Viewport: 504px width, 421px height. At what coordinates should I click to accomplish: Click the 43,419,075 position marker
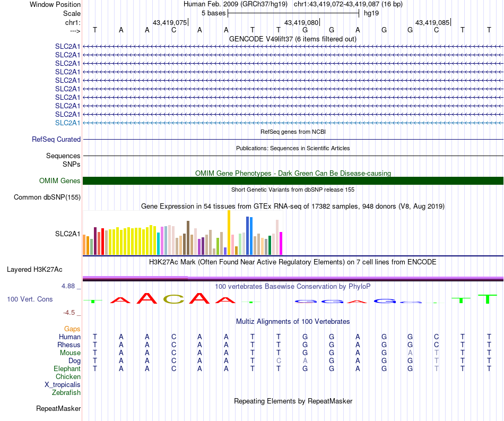click(x=170, y=22)
